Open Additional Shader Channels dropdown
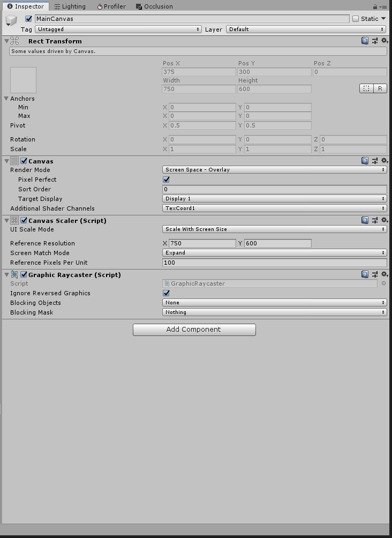392x538 pixels. (x=274, y=208)
